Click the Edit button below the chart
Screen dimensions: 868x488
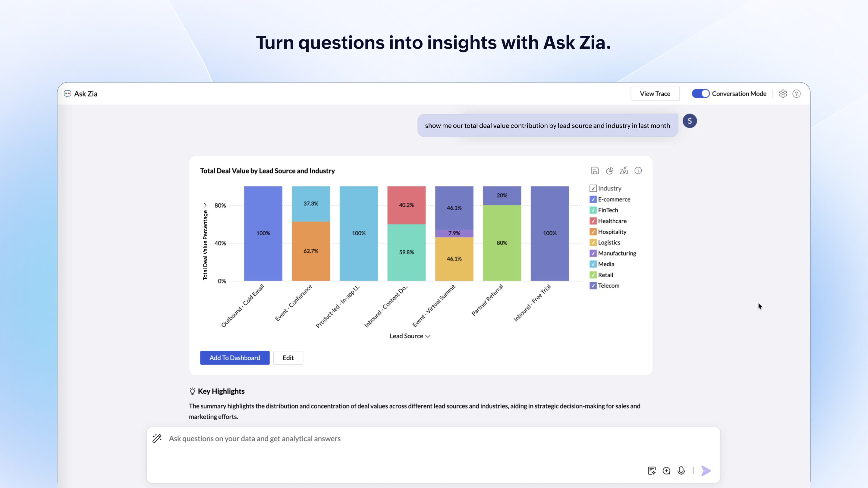point(288,358)
